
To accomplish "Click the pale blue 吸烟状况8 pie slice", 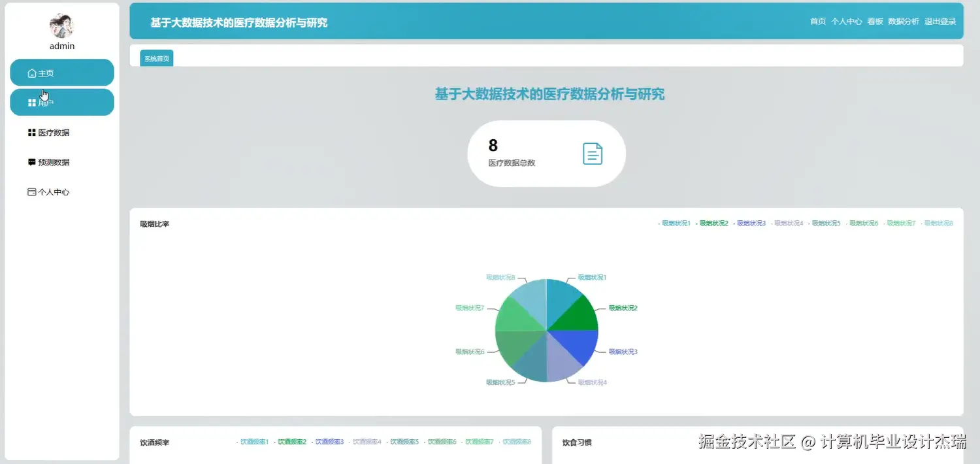I will 533,298.
